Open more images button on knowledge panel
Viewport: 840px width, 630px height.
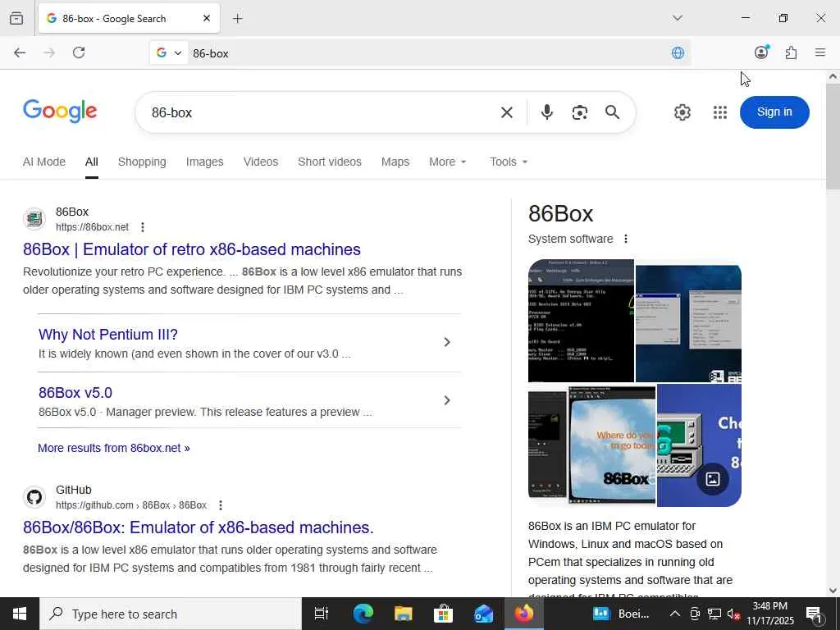(713, 479)
